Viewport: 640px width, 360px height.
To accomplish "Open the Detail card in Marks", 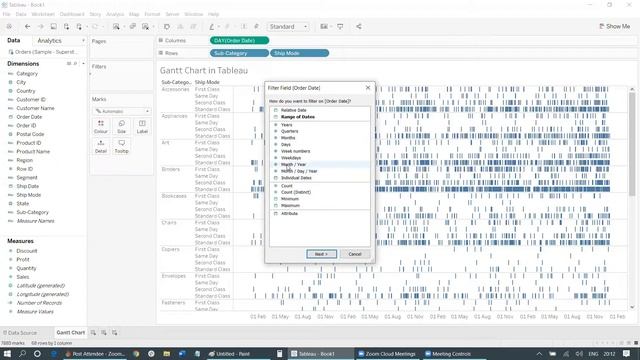I will point(101,146).
